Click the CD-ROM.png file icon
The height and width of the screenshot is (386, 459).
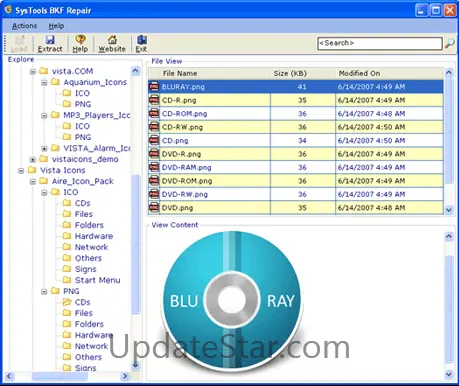(x=154, y=114)
